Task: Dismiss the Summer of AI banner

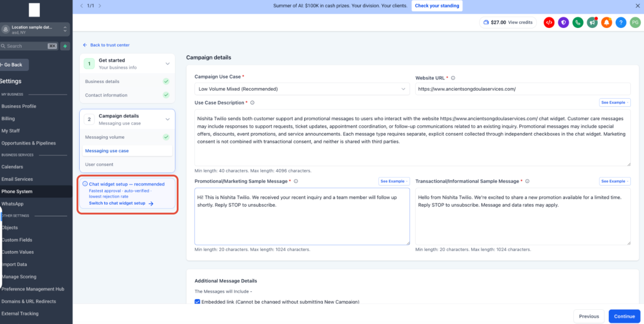Action: tap(638, 6)
